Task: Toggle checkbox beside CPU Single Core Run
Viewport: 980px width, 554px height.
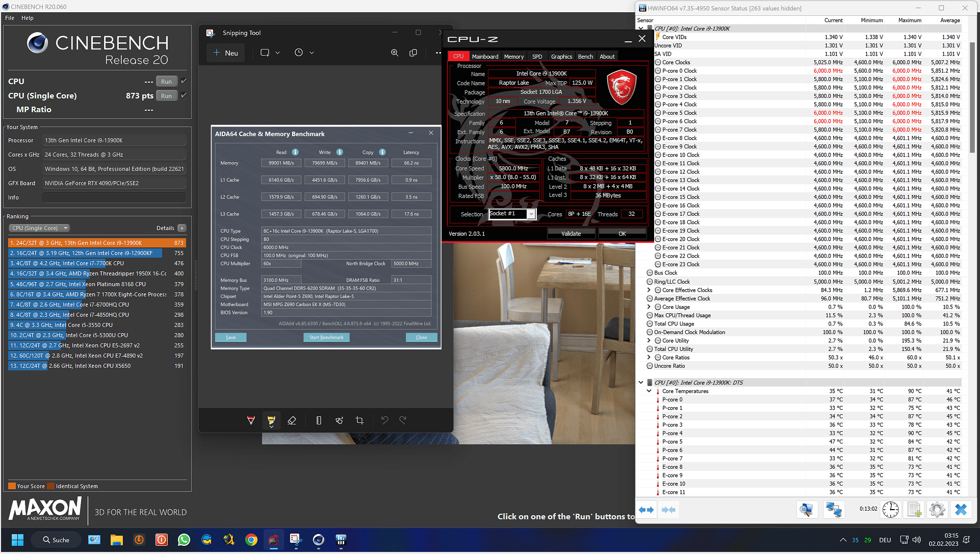Action: (x=184, y=95)
